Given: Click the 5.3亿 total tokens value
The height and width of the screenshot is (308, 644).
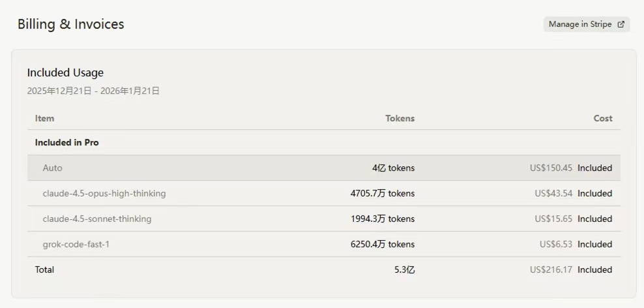Looking at the screenshot, I should [404, 269].
